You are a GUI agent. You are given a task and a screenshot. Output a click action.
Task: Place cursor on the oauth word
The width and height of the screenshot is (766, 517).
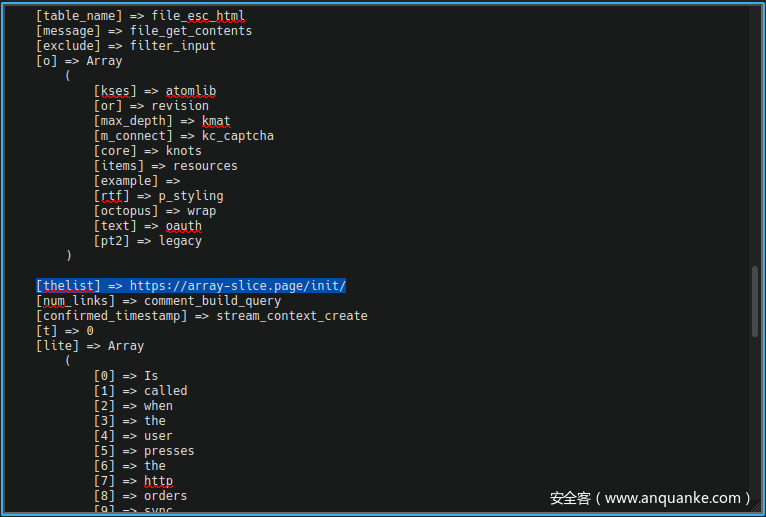184,226
